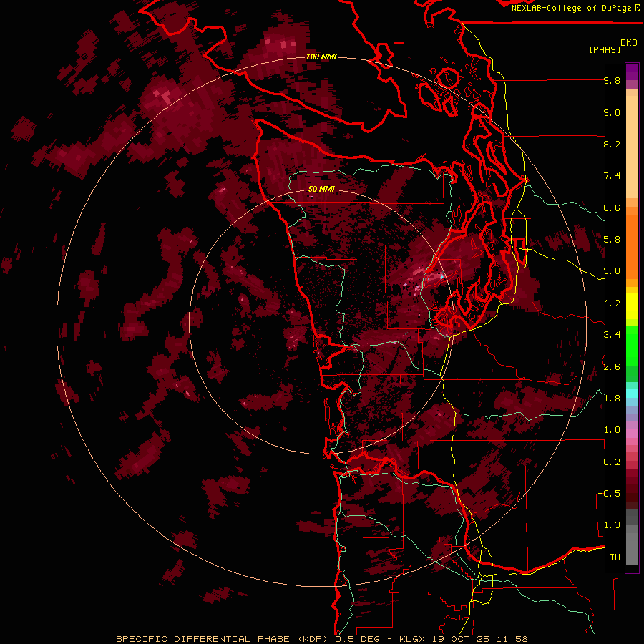Select the 7.4 value on the scale
Viewport: 644px width, 644px height.
point(612,176)
